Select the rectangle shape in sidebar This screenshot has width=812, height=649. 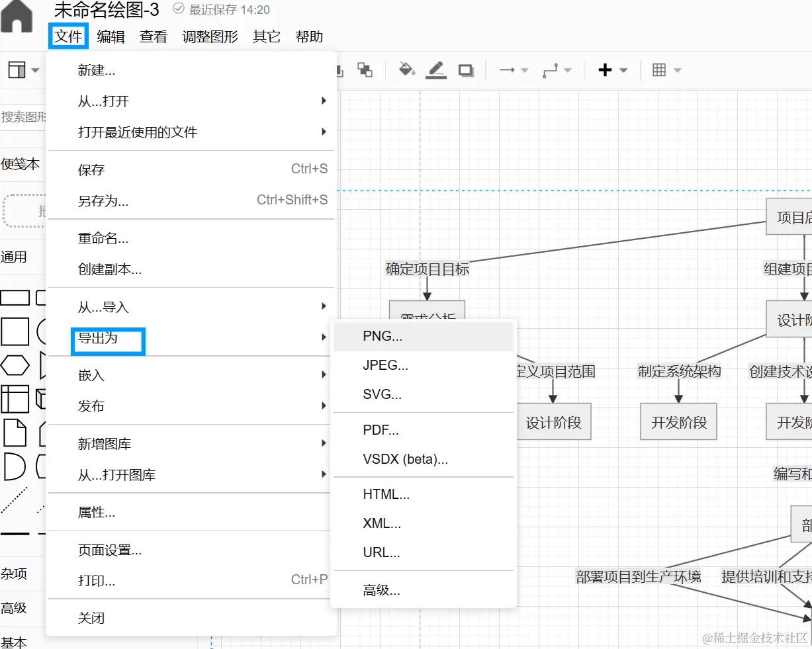(x=15, y=297)
